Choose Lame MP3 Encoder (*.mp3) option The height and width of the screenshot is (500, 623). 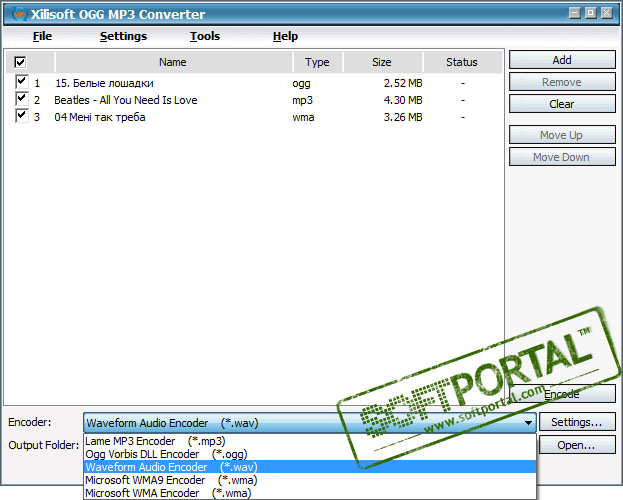click(x=310, y=441)
